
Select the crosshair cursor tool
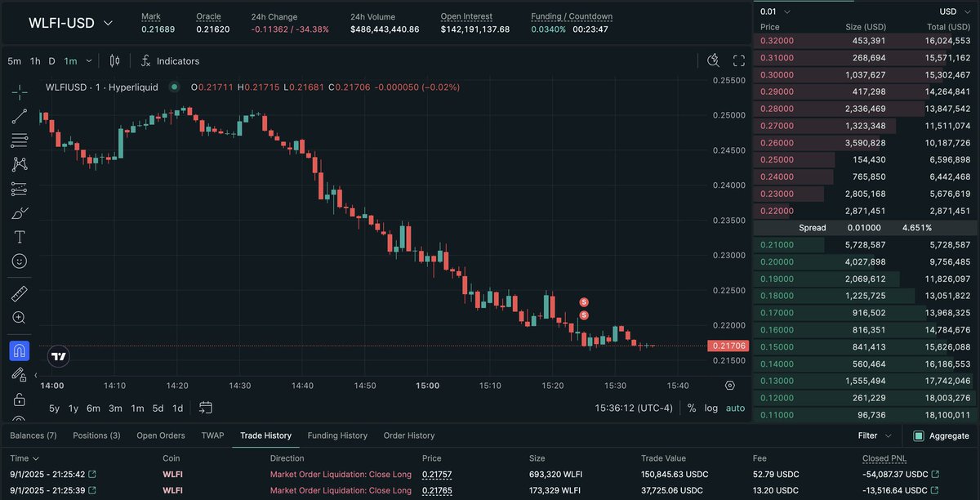[20, 92]
